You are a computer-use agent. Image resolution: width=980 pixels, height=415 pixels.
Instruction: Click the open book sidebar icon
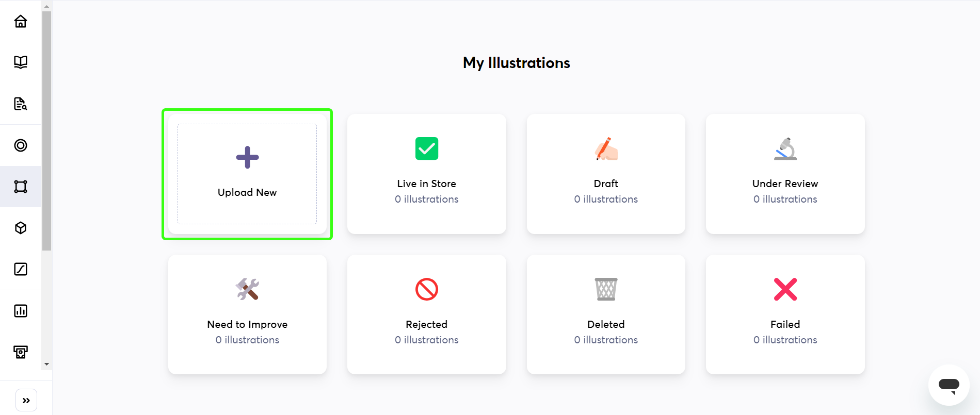click(21, 62)
